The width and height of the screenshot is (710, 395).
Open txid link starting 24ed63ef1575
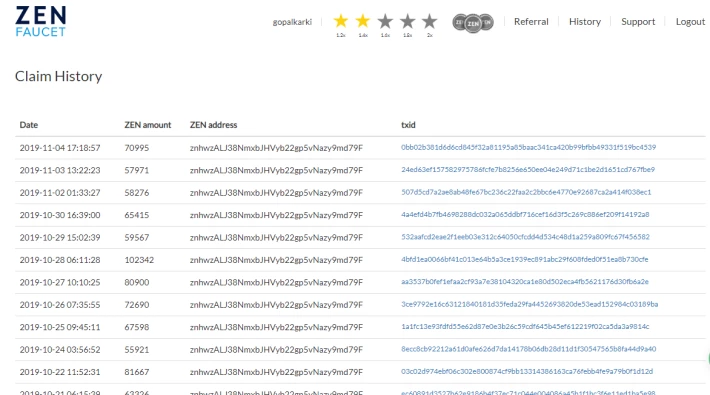click(x=528, y=169)
